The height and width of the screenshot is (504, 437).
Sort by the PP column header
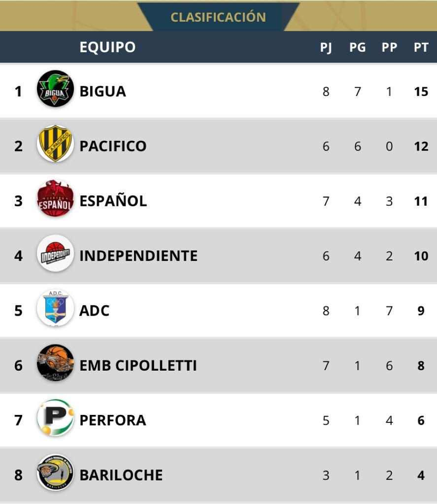click(389, 47)
